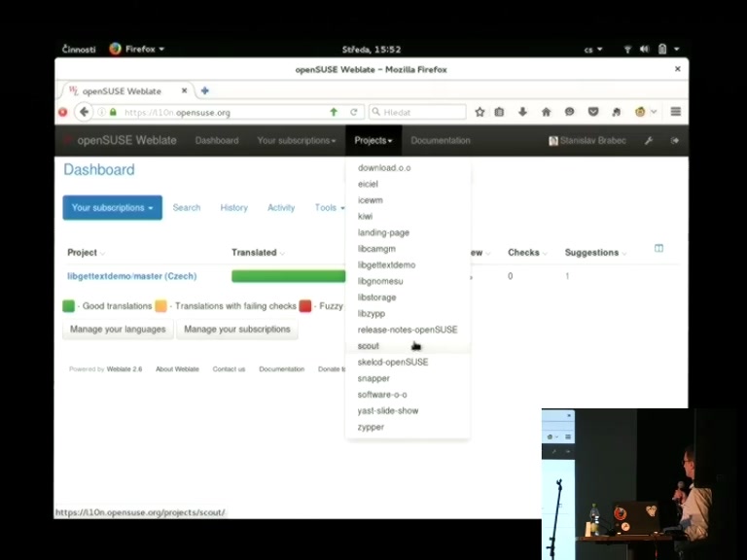This screenshot has width=747, height=560.
Task: Open the Firefox hamburger menu
Action: coord(676,112)
